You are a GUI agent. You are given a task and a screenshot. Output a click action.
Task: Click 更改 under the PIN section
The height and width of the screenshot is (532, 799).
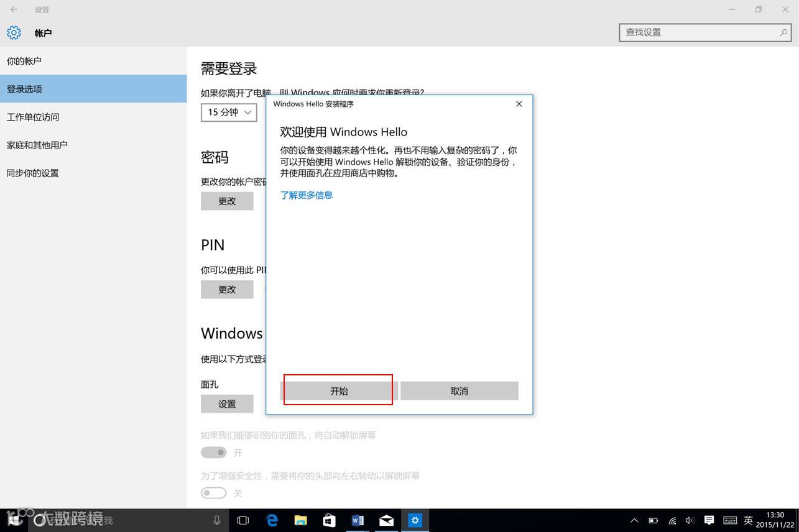tap(227, 289)
